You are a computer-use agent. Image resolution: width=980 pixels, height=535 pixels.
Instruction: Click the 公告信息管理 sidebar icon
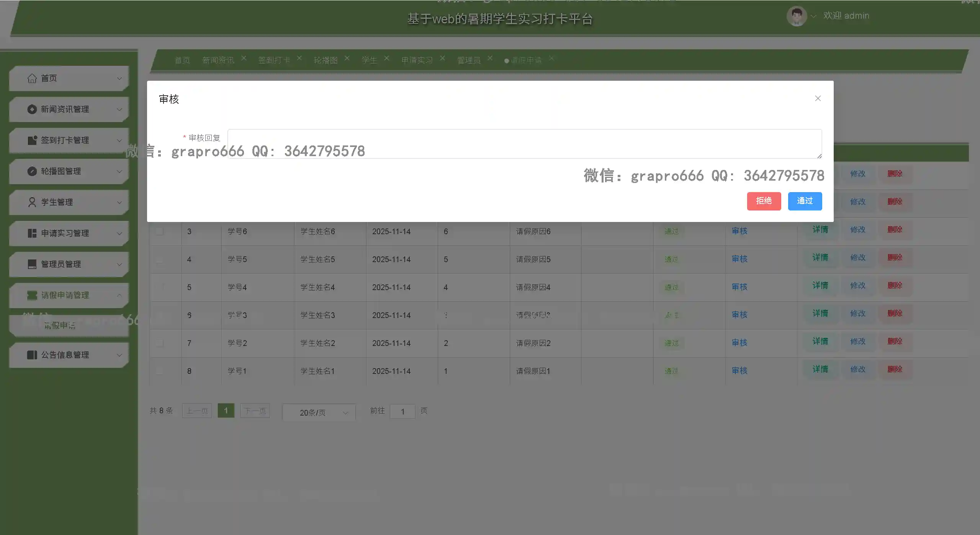point(32,355)
